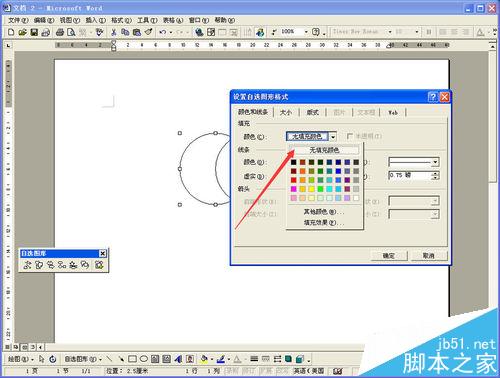Click the Undo arrow icon

pos(163,32)
